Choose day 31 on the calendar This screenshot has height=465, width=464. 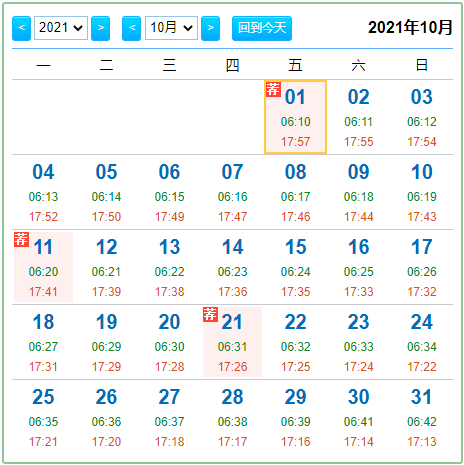point(422,417)
